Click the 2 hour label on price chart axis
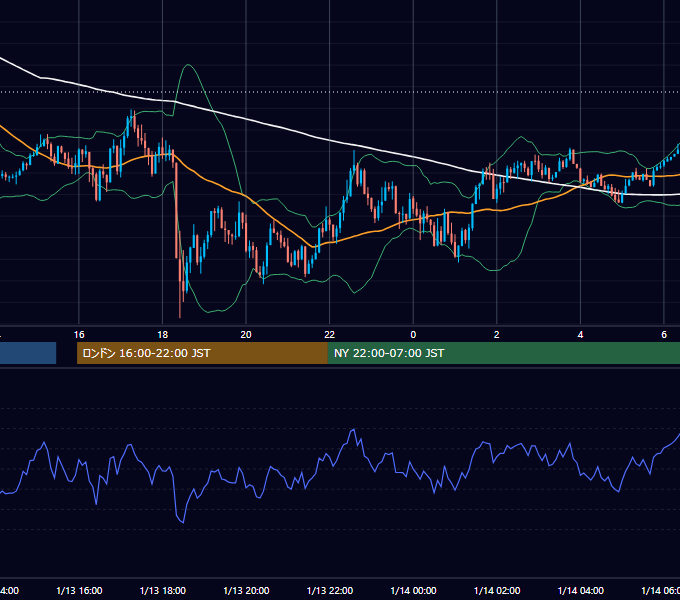Viewport: 680px width, 600px height. [497, 334]
